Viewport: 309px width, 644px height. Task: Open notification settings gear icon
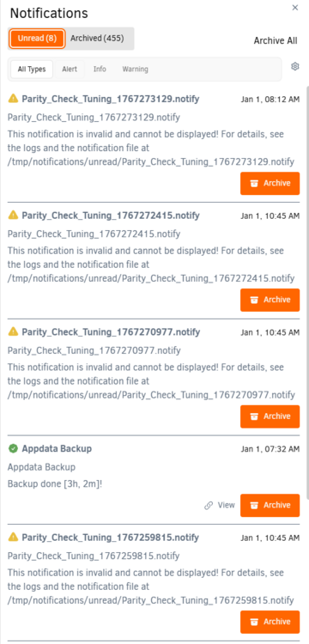point(294,66)
